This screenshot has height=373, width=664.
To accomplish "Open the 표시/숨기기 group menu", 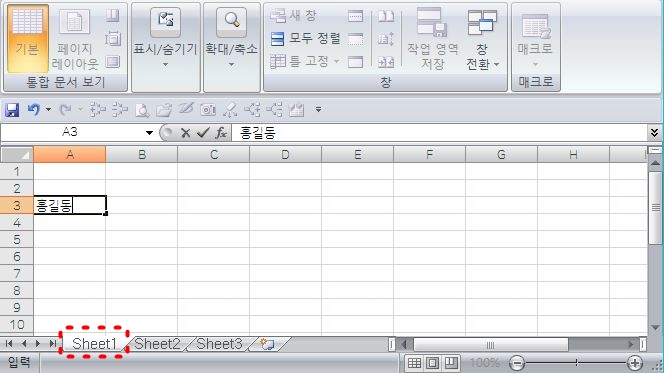I will point(166,39).
